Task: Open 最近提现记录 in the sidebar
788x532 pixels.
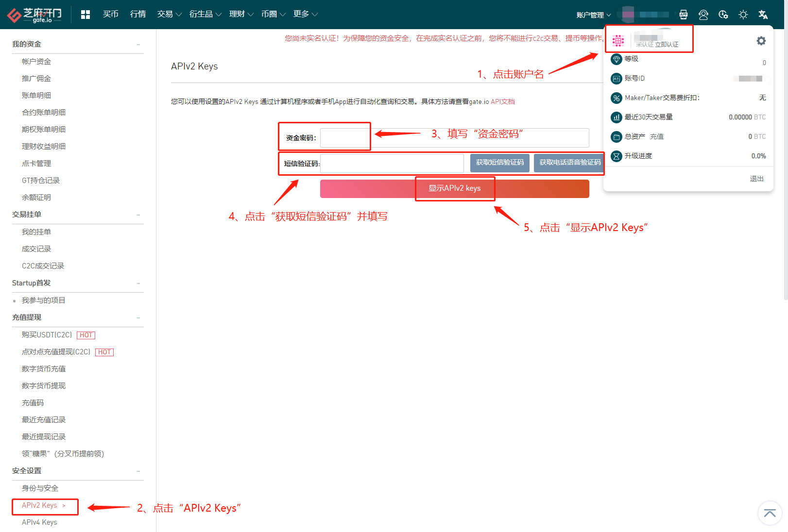Action: [x=44, y=437]
